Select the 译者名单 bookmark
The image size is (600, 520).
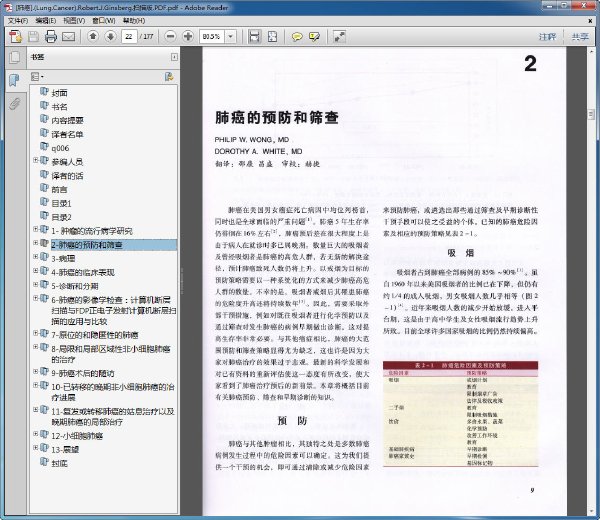67,134
